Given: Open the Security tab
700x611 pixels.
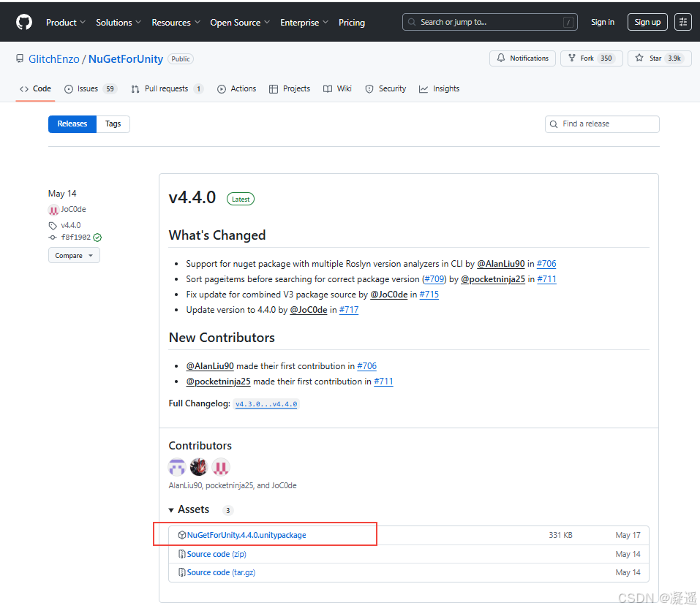Looking at the screenshot, I should tap(385, 88).
